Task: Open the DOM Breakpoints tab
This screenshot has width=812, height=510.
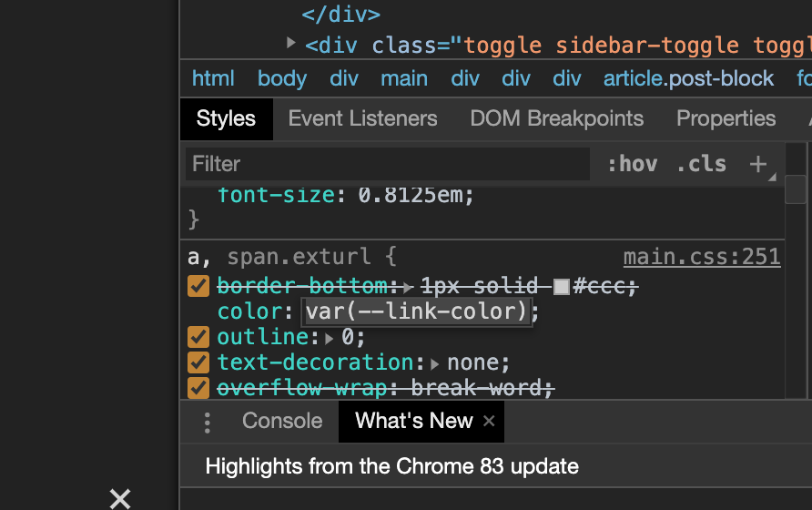Action: tap(556, 119)
